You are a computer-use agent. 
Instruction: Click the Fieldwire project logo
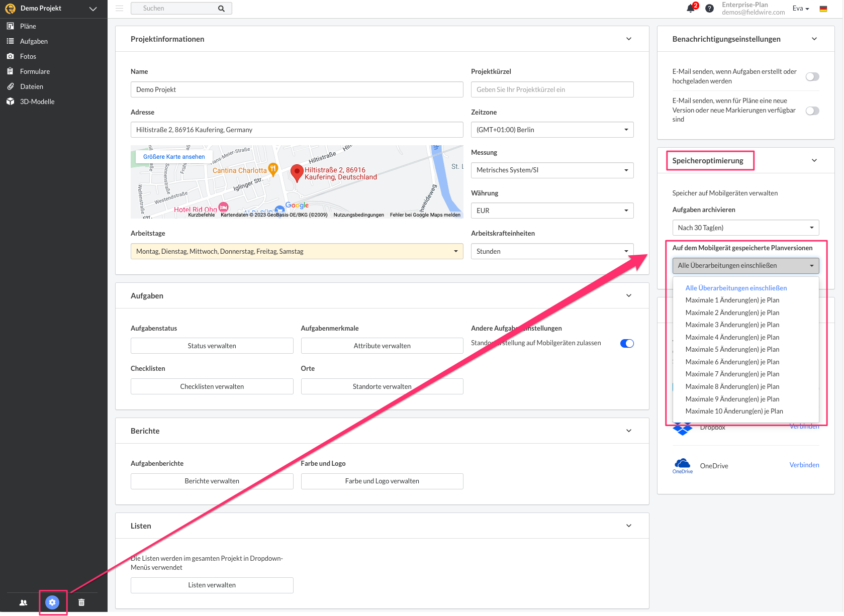(10, 9)
